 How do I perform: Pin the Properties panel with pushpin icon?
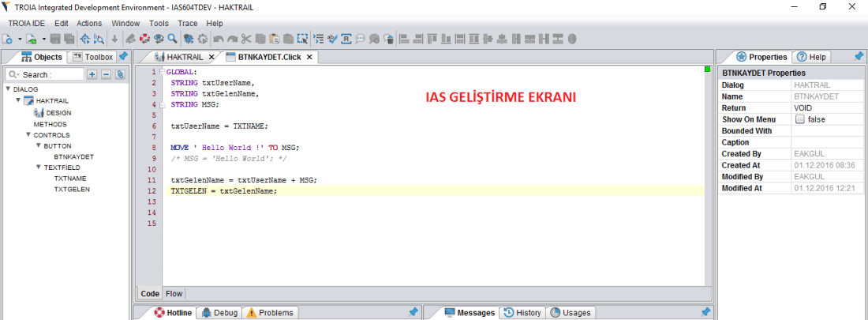click(x=859, y=56)
